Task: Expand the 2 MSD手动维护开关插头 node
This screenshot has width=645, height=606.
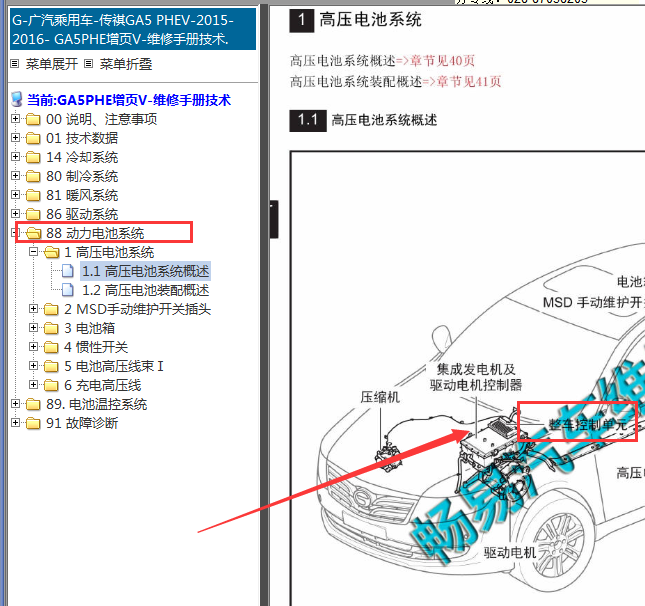Action: click(34, 309)
